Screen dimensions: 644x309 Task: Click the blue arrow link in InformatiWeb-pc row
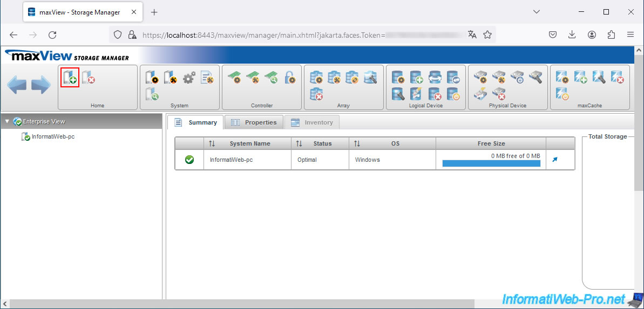coord(554,160)
